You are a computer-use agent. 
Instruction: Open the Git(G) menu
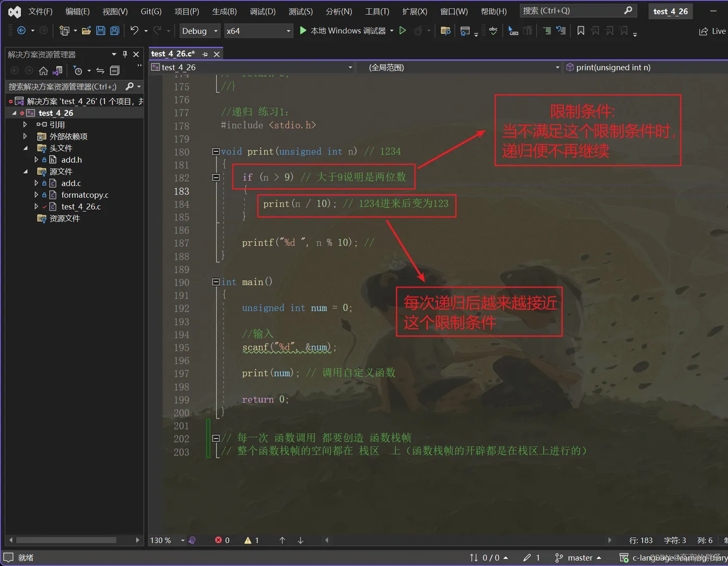(x=151, y=11)
